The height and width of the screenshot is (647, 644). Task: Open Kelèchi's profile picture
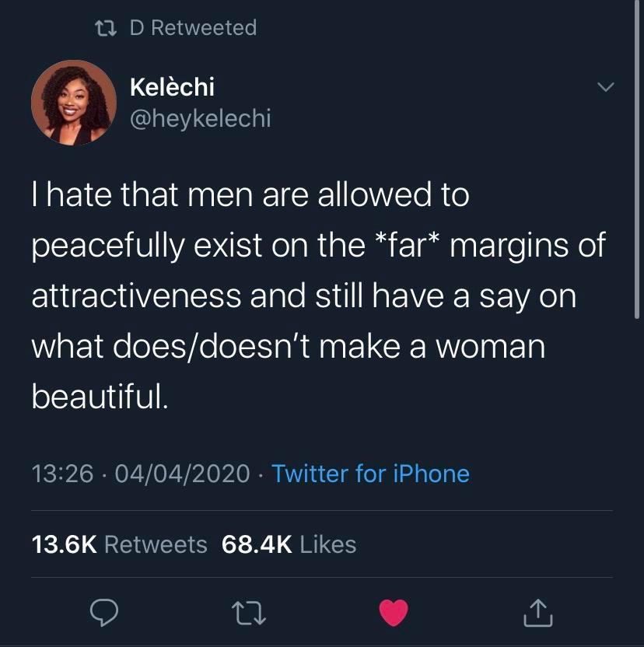click(x=74, y=102)
